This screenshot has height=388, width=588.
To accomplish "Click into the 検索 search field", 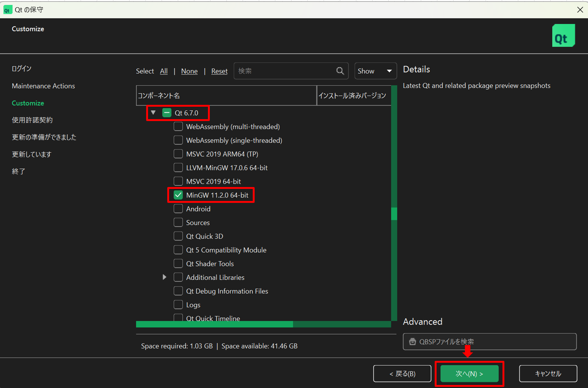I will (284, 71).
